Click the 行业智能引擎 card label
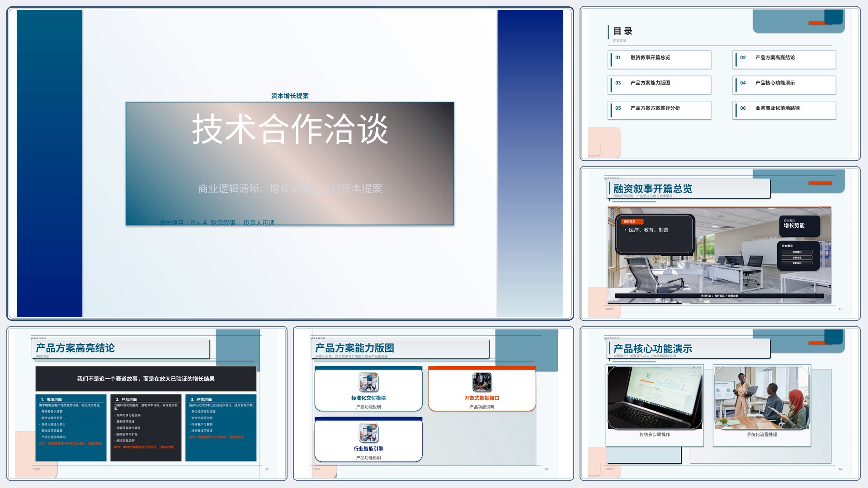 click(x=368, y=449)
